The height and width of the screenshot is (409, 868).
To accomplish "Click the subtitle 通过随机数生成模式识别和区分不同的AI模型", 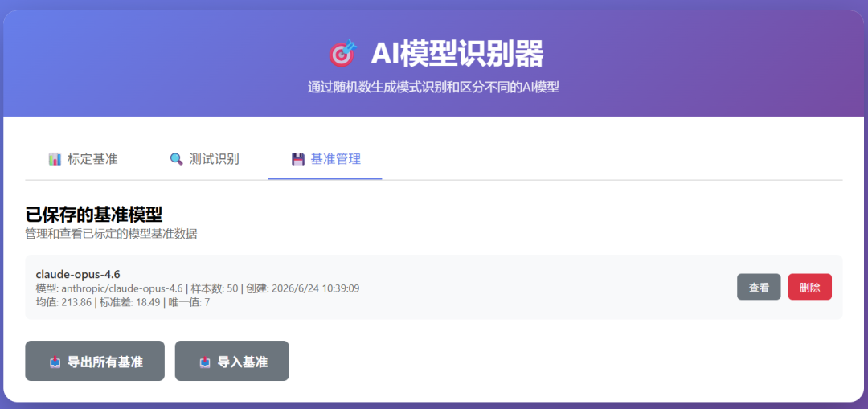I will click(433, 88).
